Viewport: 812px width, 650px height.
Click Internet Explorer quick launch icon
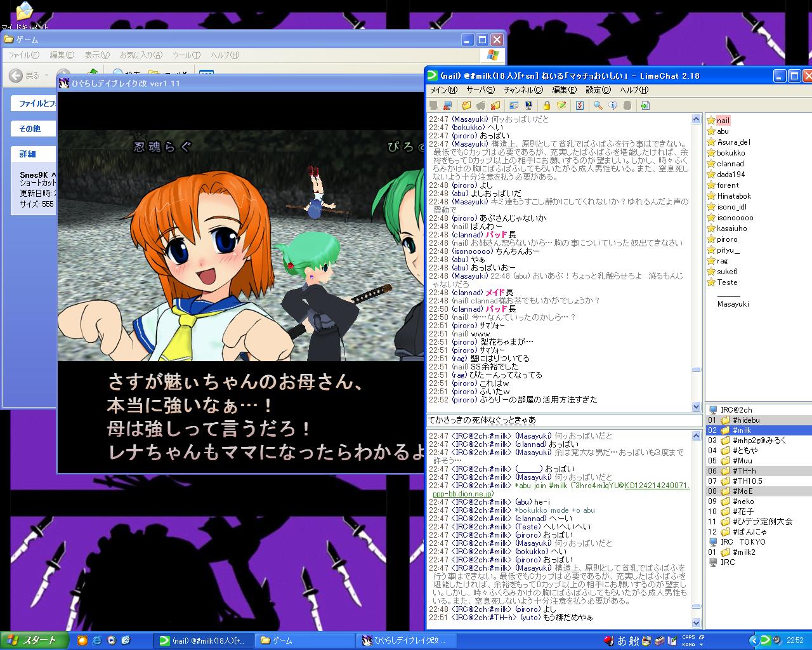coord(97,640)
